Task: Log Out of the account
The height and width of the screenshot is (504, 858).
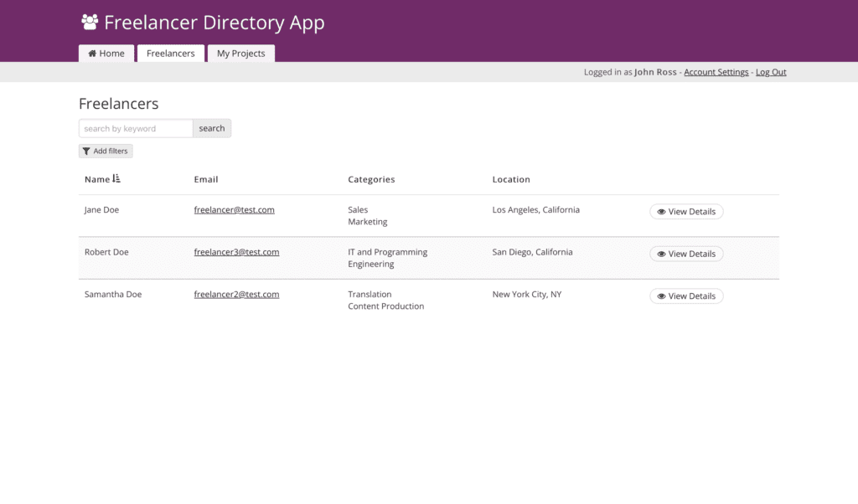Action: pyautogui.click(x=771, y=72)
